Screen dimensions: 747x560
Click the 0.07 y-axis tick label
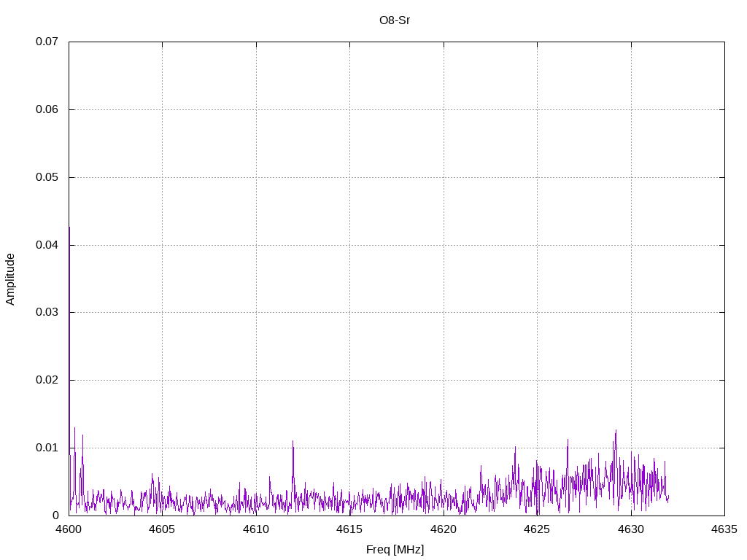47,42
